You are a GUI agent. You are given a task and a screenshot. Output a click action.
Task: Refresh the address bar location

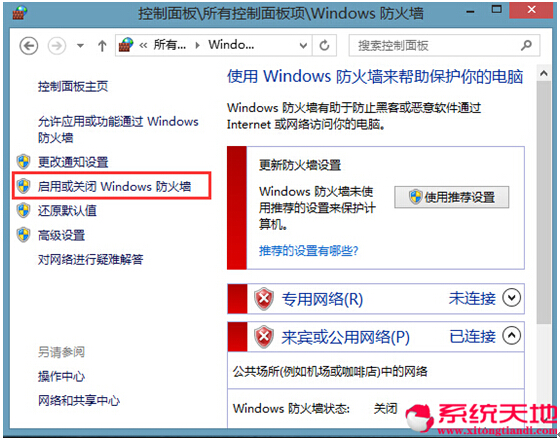point(324,45)
